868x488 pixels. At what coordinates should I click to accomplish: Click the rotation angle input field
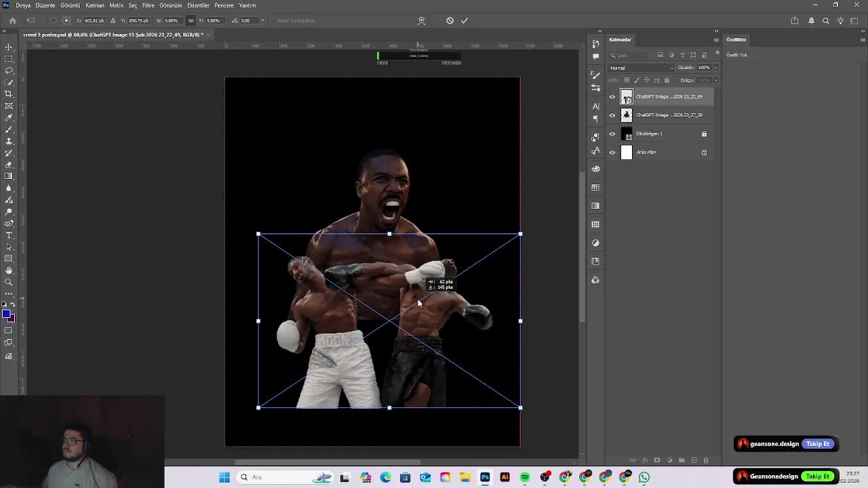coord(248,20)
